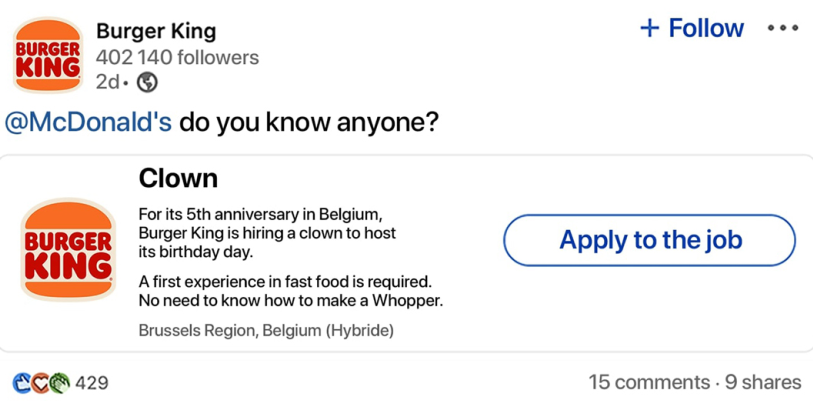Click the heart love reaction icon

40,383
